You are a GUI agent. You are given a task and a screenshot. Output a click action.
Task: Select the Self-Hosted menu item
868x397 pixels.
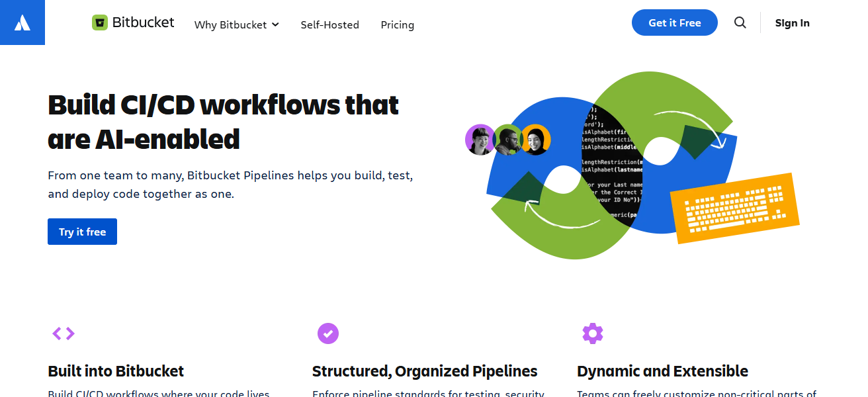click(329, 24)
